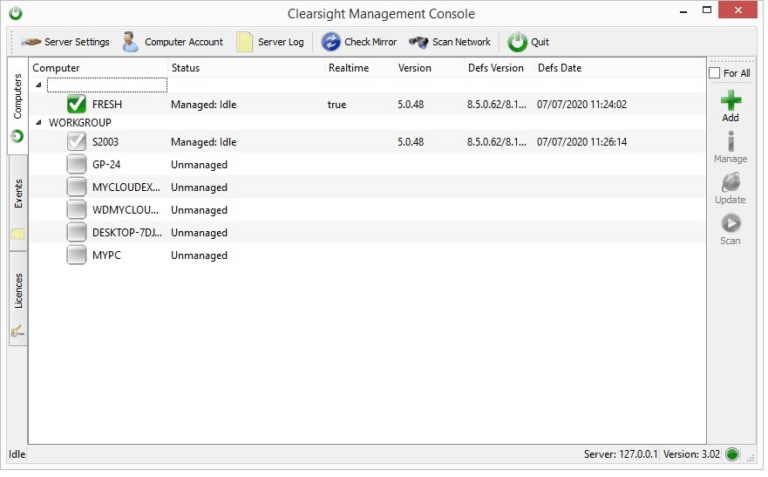The width and height of the screenshot is (768, 477).
Task: Enable the For All checkbox
Action: point(715,73)
